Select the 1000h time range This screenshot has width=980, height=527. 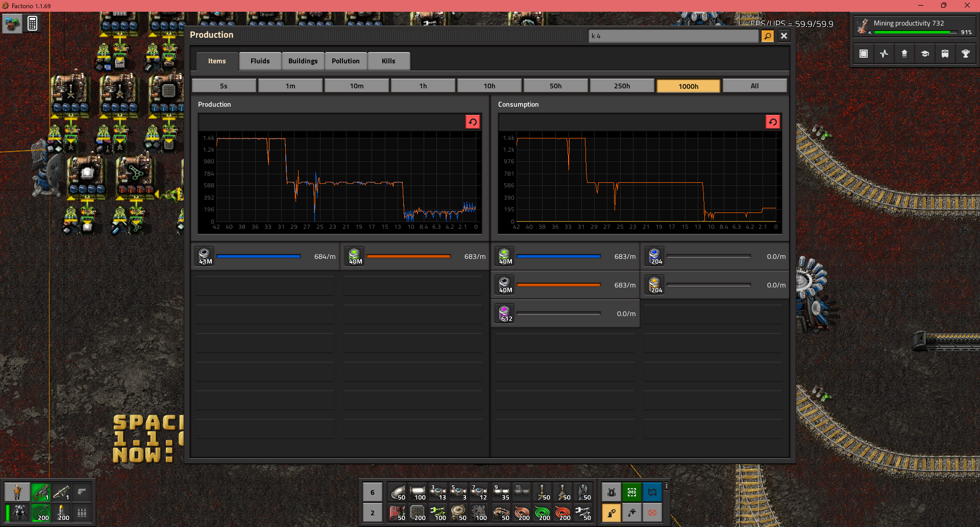click(x=689, y=86)
